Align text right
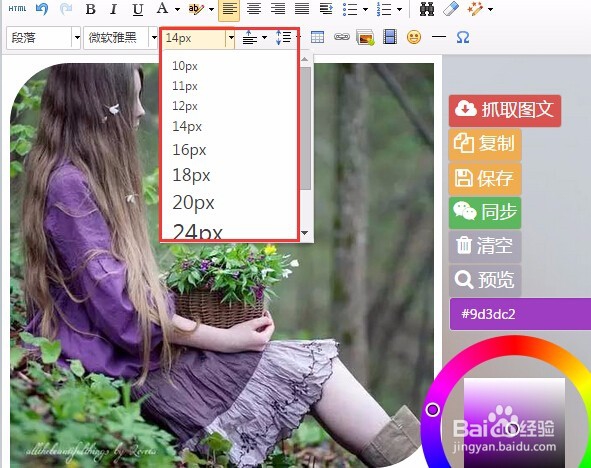 [x=278, y=9]
